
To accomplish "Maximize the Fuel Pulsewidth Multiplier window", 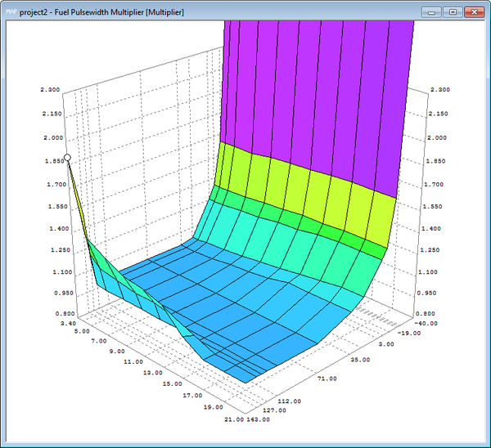I will click(x=453, y=12).
